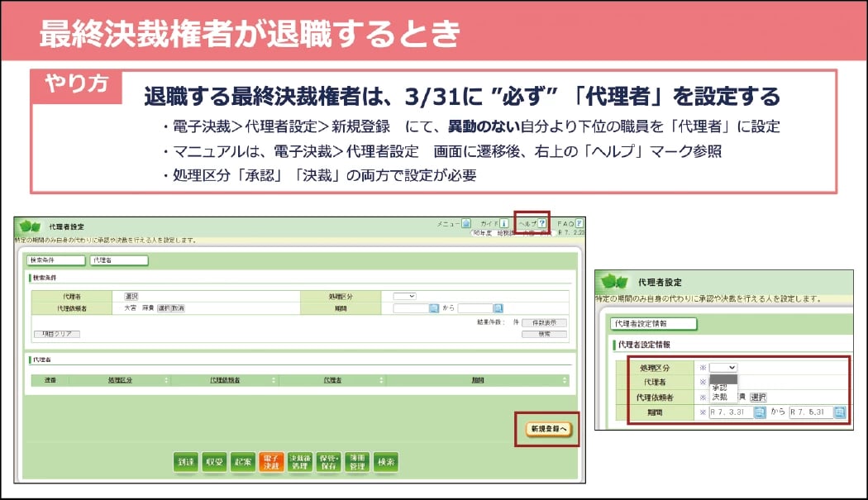Open the ガイド info icon
The width and height of the screenshot is (868, 500).
point(505,222)
